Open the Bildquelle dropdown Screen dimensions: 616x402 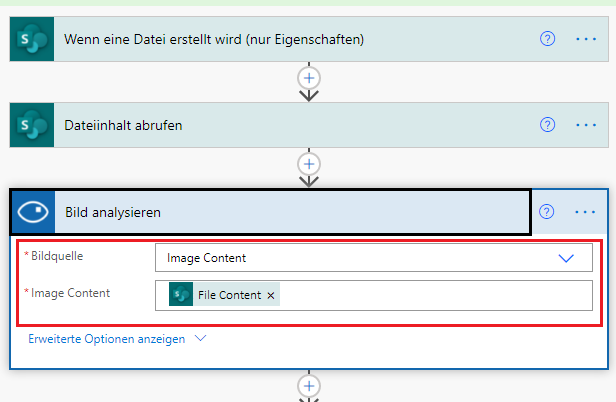[x=374, y=258]
